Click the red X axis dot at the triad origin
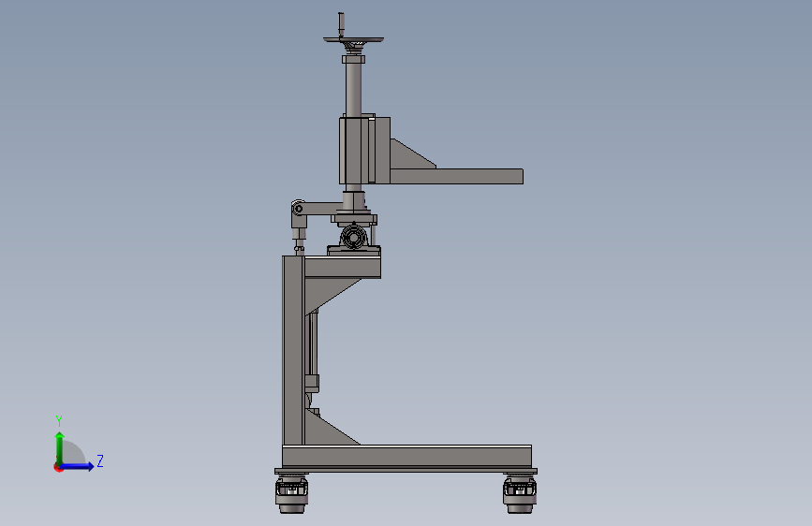 (58, 468)
